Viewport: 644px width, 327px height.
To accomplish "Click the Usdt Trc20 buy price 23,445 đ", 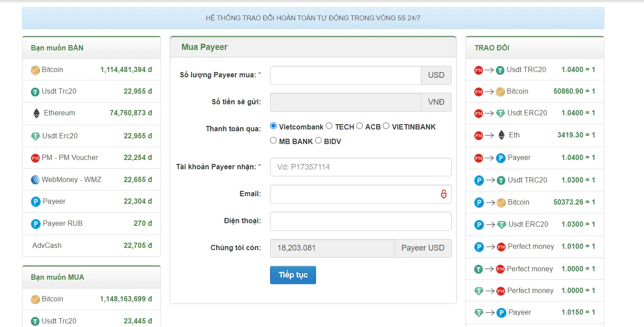I will [138, 321].
